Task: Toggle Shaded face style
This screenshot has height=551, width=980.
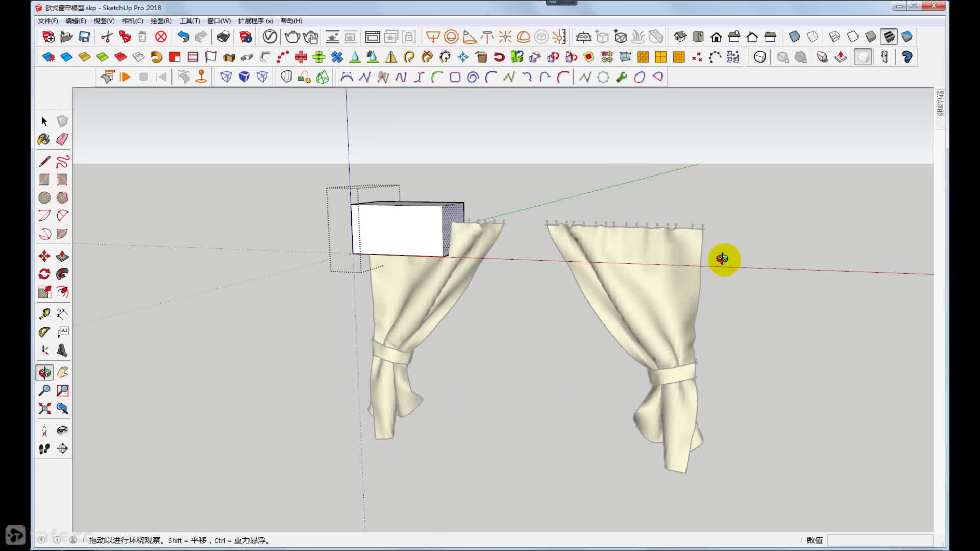Action: tap(871, 37)
